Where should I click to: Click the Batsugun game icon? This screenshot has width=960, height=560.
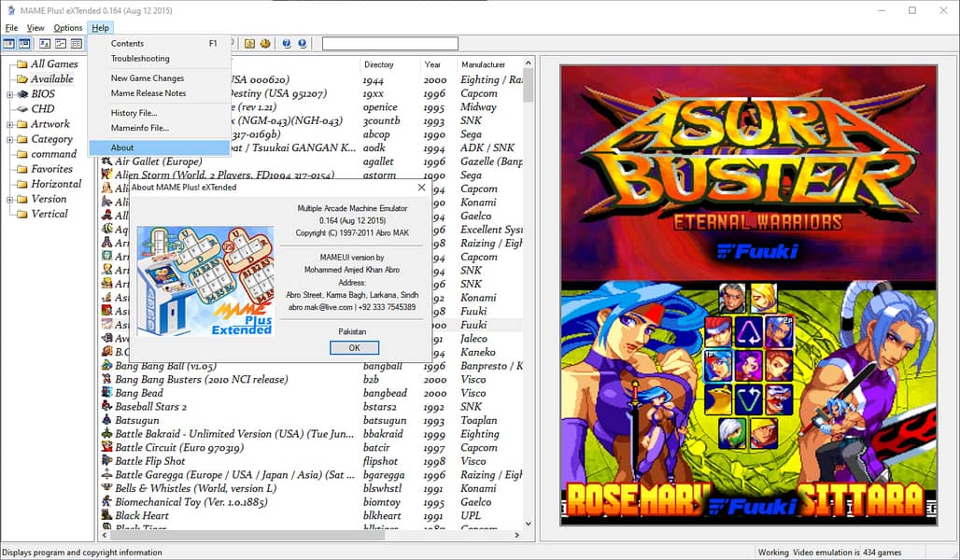pyautogui.click(x=107, y=420)
